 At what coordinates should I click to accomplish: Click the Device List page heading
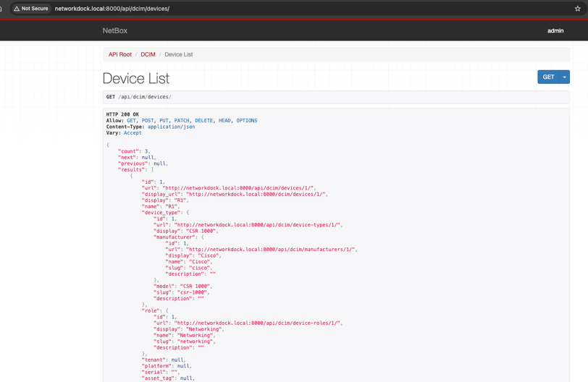click(135, 78)
